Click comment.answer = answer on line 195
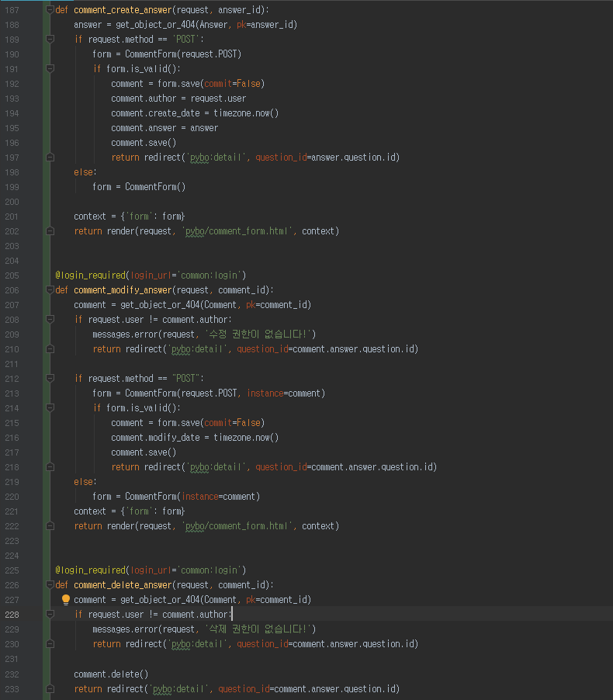Viewport: 613px width, 700px height. [x=165, y=128]
